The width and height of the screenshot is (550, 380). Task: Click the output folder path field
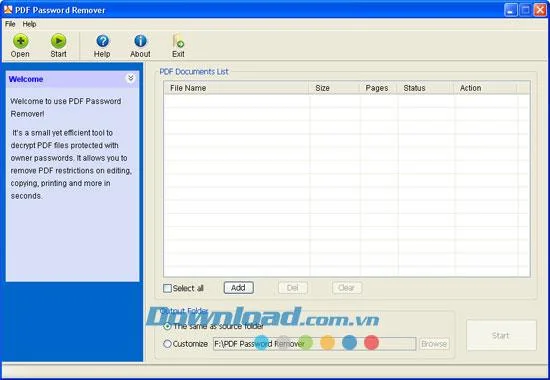314,344
